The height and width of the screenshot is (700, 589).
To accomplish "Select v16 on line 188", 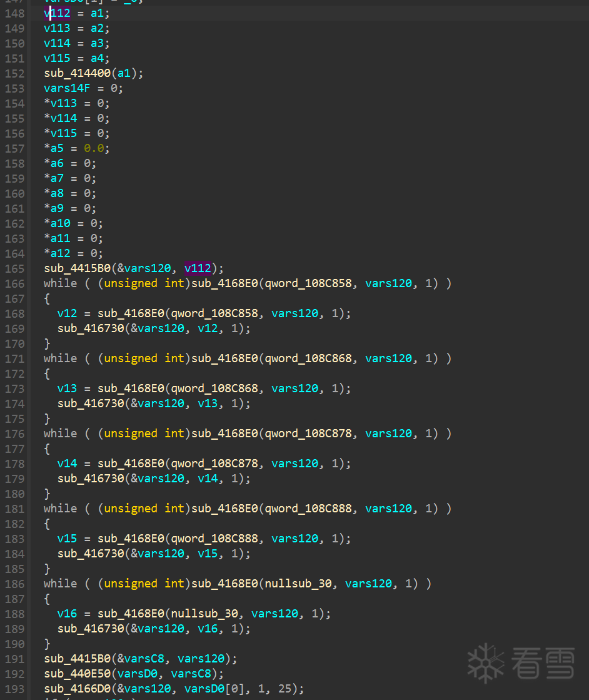I will click(67, 614).
